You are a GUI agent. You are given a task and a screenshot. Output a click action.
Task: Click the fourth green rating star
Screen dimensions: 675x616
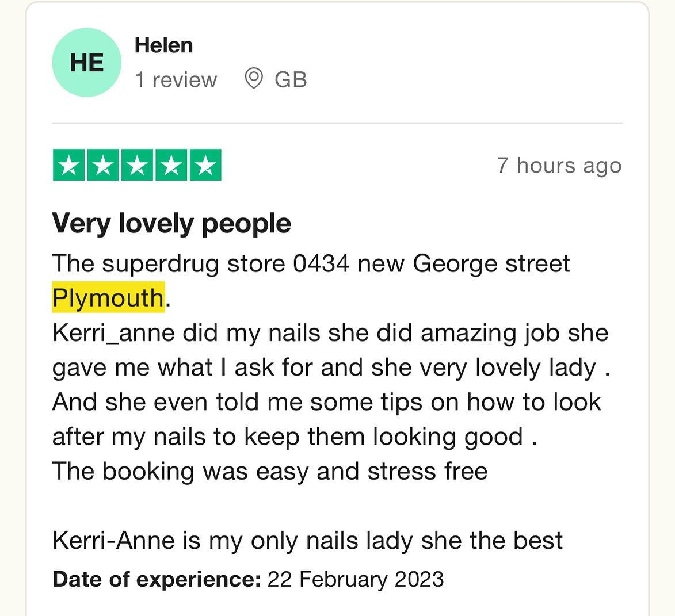pos(171,166)
